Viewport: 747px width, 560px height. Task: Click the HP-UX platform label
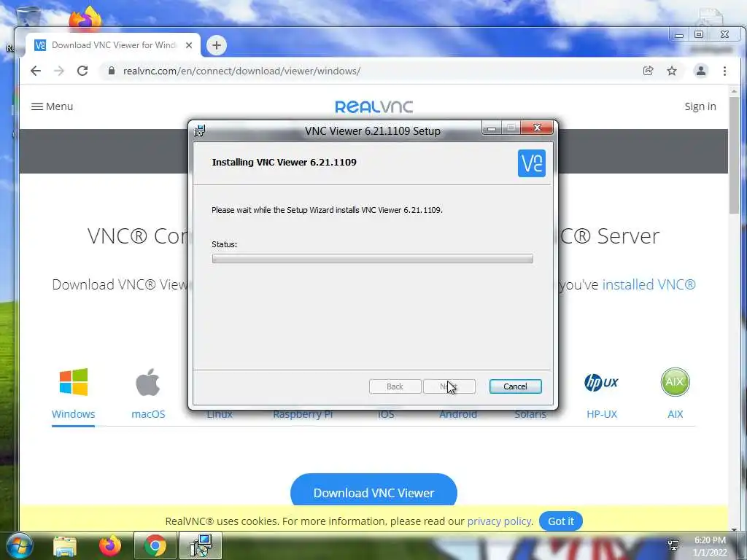[602, 414]
